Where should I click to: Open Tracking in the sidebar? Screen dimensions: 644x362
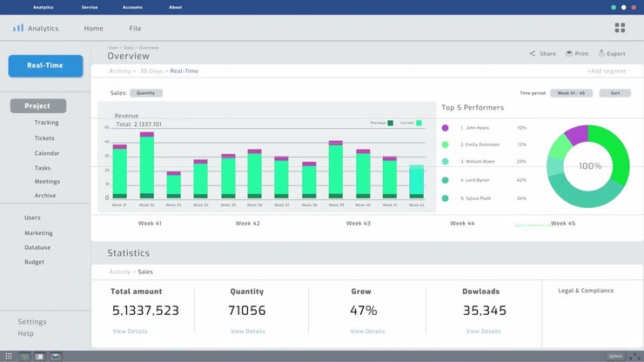point(46,123)
